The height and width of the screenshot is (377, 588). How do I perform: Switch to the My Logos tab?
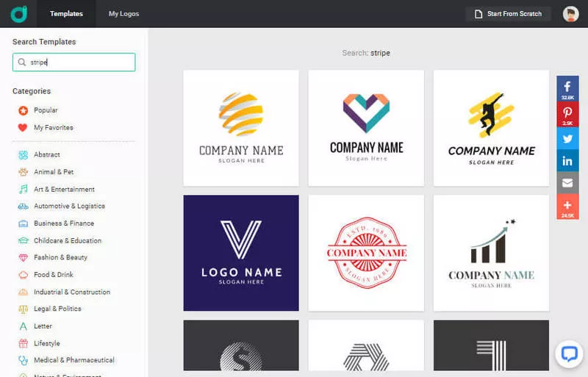[x=123, y=13]
